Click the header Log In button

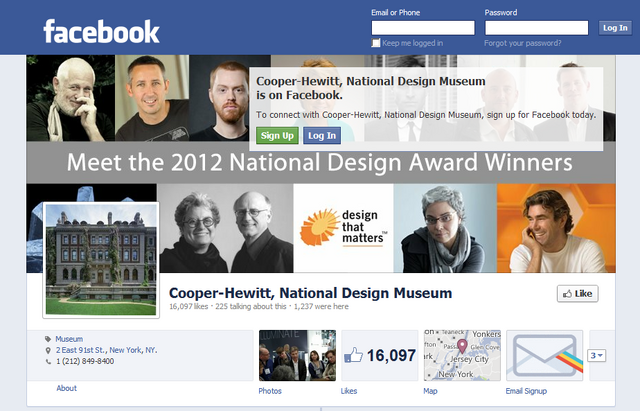615,28
